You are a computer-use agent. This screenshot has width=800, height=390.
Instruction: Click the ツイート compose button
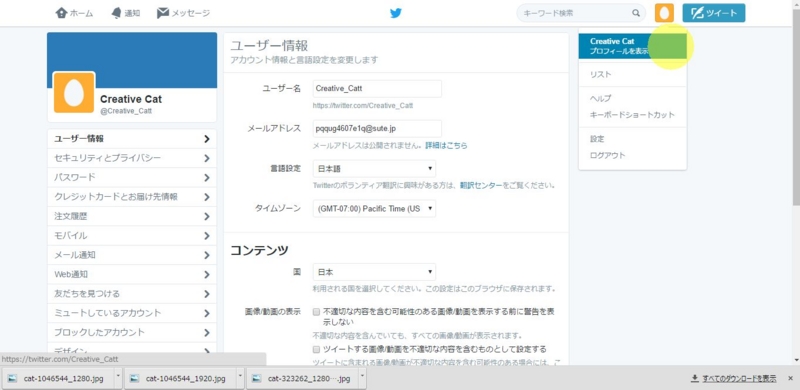[x=714, y=13]
